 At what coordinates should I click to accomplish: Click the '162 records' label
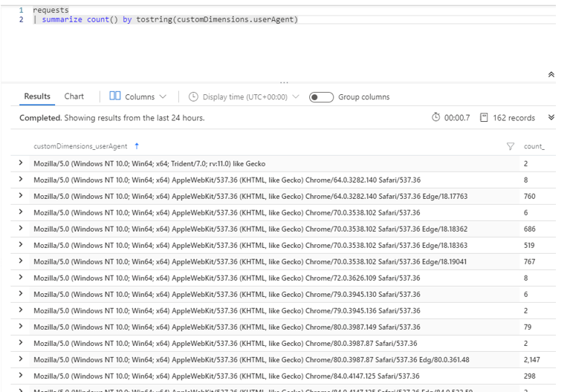pyautogui.click(x=514, y=118)
